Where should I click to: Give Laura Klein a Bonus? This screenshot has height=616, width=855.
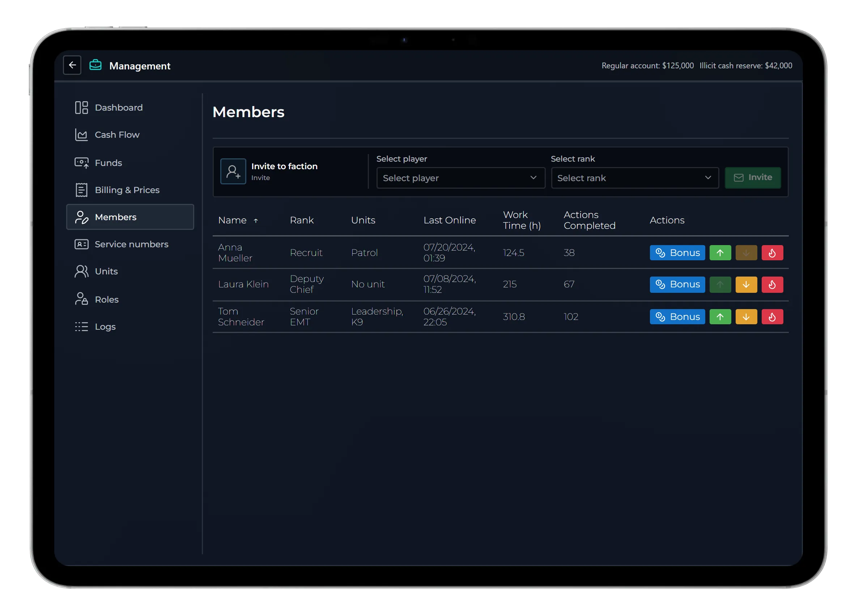677,285
